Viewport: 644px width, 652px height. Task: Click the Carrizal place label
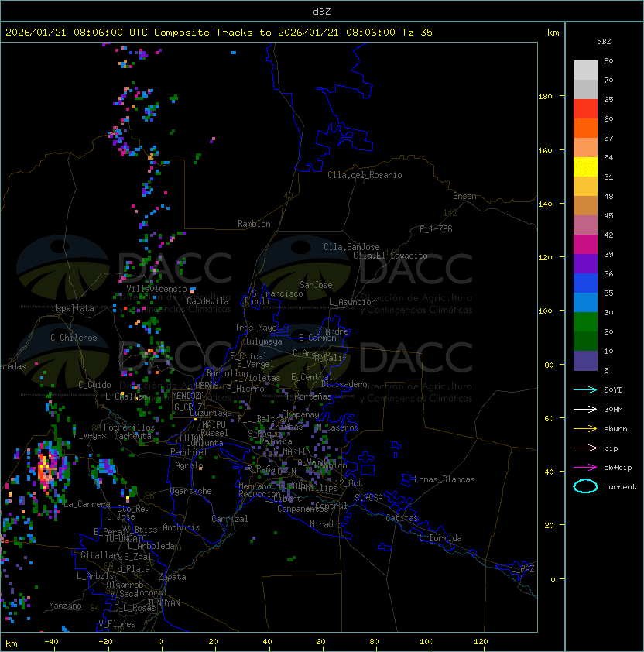coord(230,519)
